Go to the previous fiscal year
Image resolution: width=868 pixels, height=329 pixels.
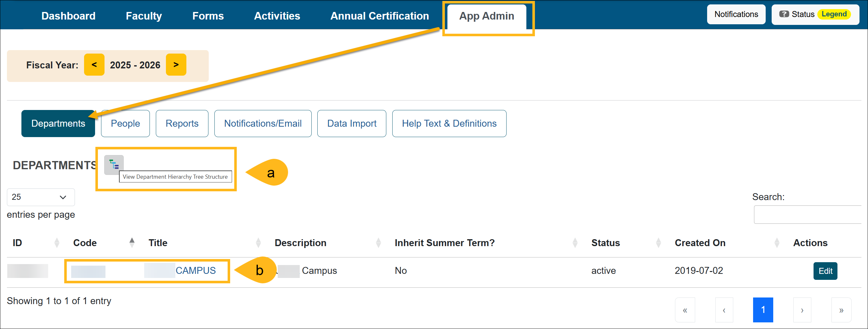[94, 65]
